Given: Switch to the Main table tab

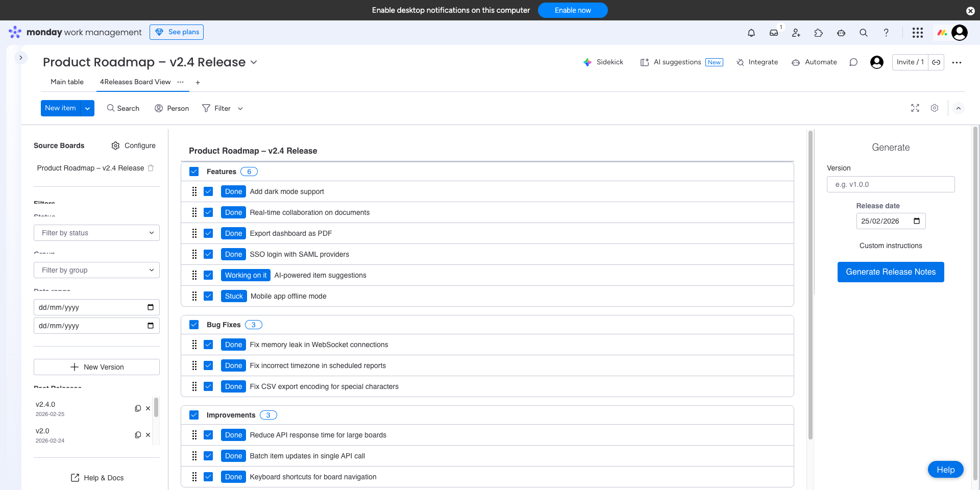Looking at the screenshot, I should click(67, 82).
